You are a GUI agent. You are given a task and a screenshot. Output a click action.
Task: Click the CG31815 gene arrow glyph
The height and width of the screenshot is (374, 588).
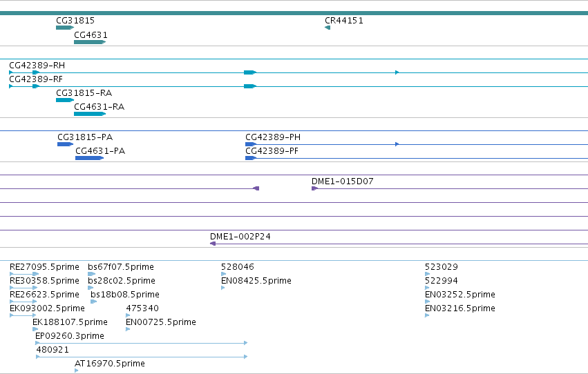click(65, 28)
